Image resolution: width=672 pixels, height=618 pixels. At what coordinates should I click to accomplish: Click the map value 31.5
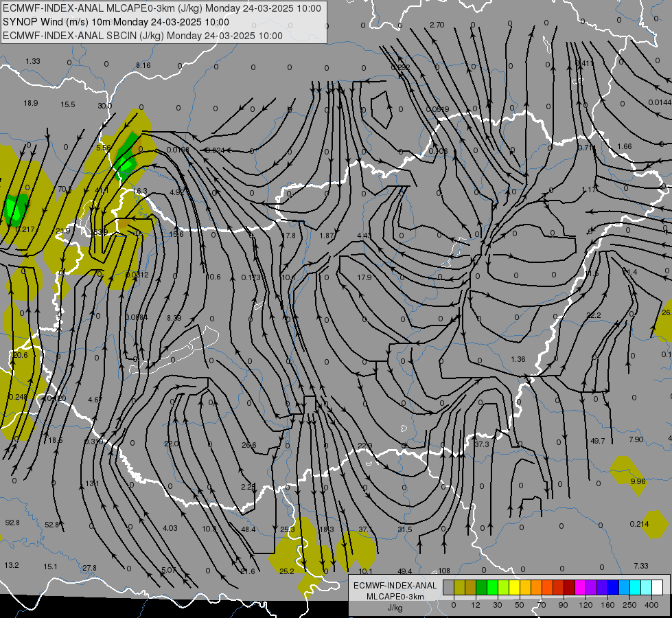point(404,529)
